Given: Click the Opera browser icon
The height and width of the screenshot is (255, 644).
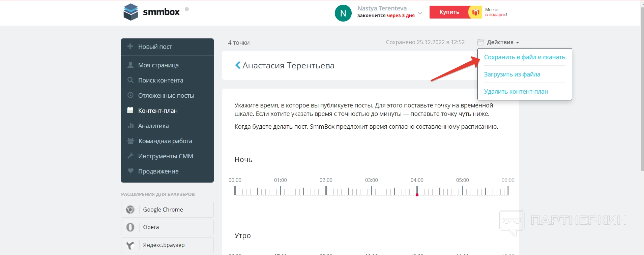Looking at the screenshot, I should click(130, 227).
